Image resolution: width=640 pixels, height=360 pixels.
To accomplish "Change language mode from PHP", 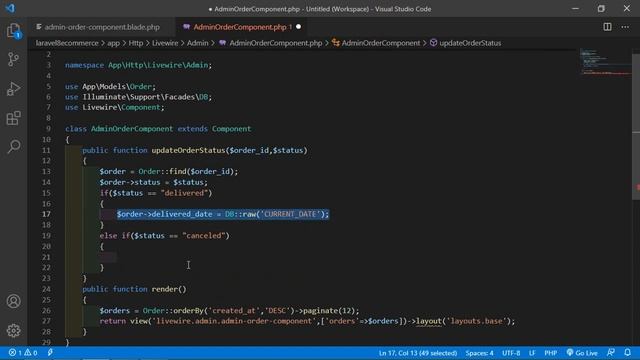I will click(x=551, y=353).
